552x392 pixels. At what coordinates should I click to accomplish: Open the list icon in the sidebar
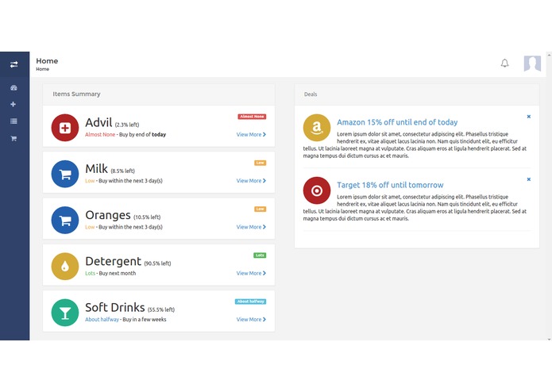click(x=14, y=121)
